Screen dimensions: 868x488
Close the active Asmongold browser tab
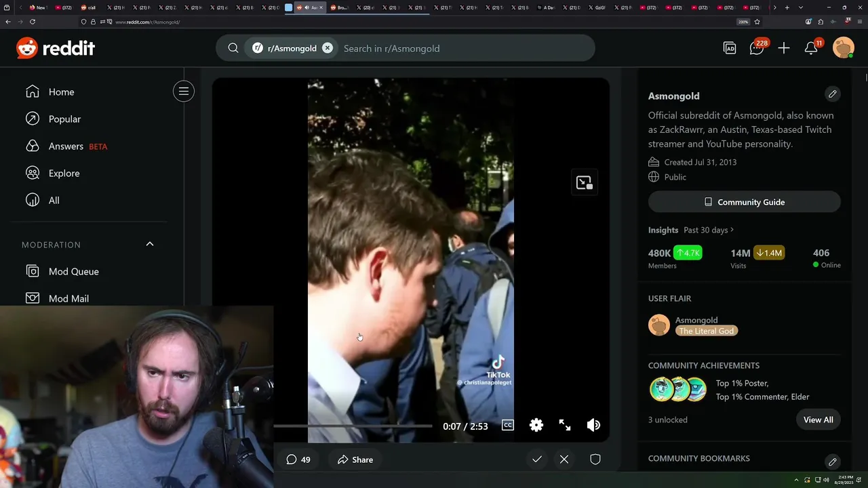(x=321, y=7)
